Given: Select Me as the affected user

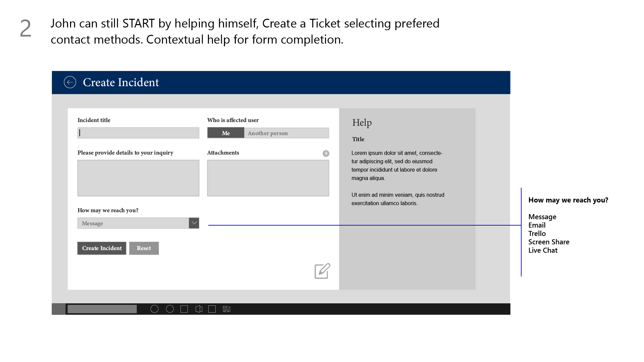Looking at the screenshot, I should pyautogui.click(x=226, y=133).
